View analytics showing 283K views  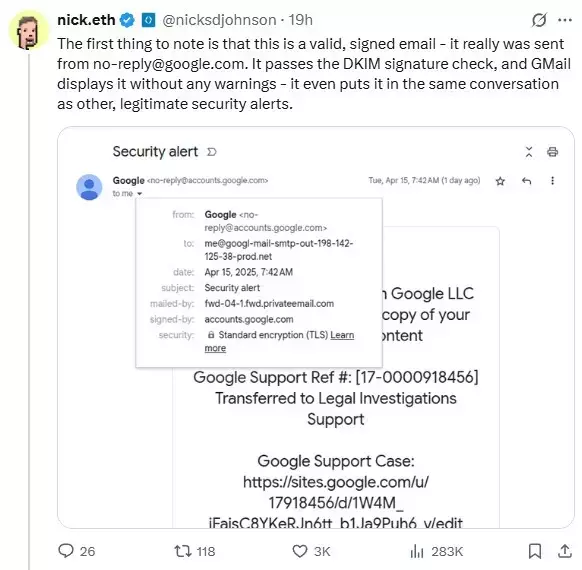point(417,551)
